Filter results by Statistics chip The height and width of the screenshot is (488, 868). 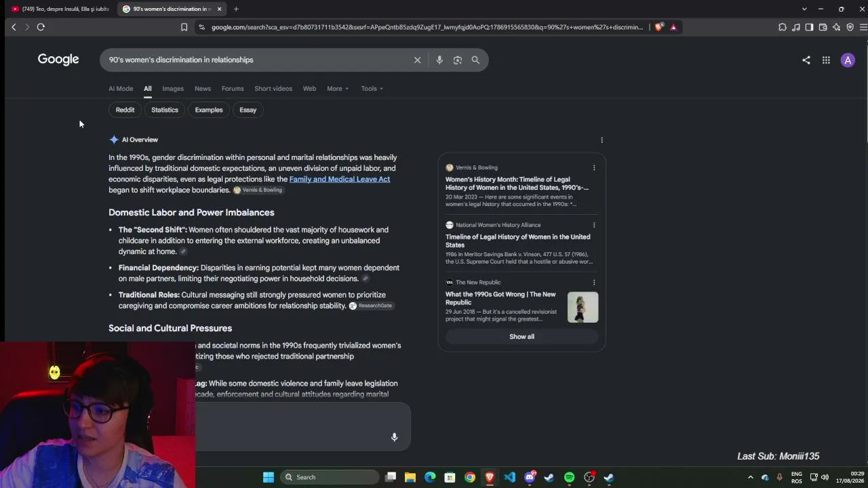click(165, 110)
